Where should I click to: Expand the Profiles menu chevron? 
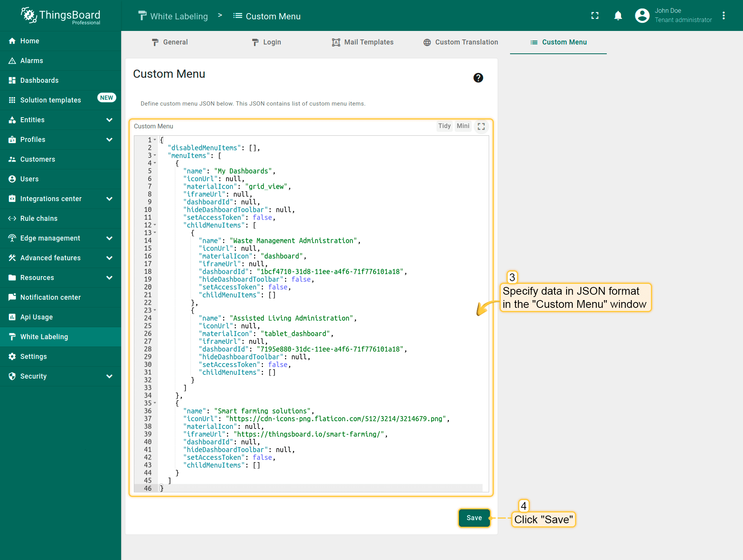click(110, 140)
